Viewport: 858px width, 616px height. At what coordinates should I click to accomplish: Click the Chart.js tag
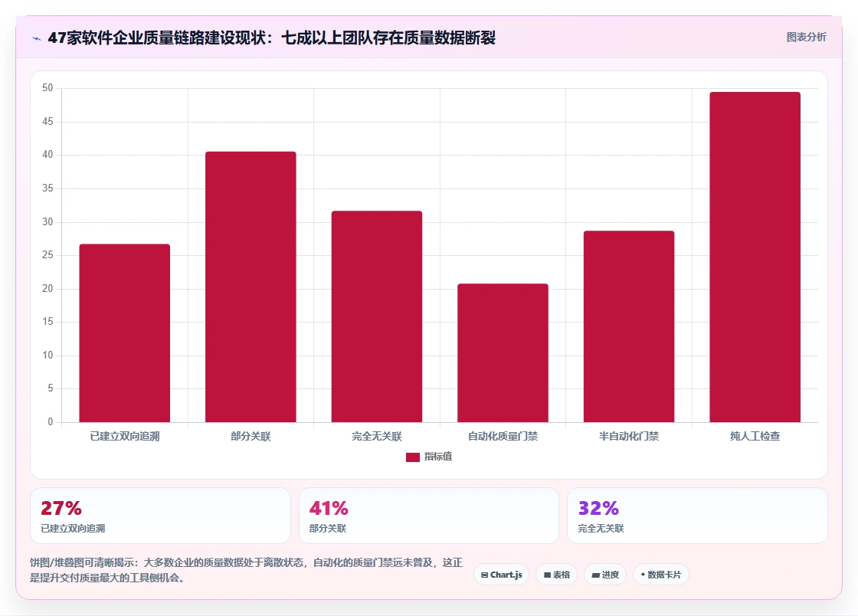(x=501, y=575)
